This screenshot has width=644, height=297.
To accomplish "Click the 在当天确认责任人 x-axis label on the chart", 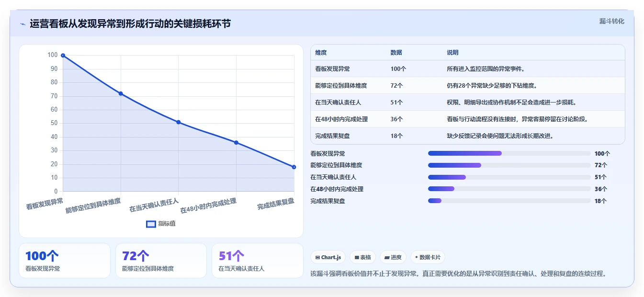I will pyautogui.click(x=154, y=205).
